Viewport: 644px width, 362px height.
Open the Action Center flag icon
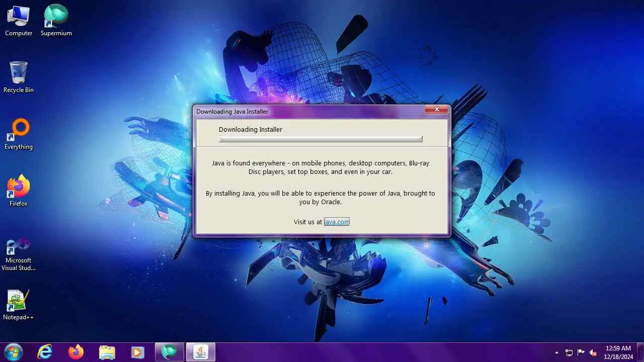[581, 352]
